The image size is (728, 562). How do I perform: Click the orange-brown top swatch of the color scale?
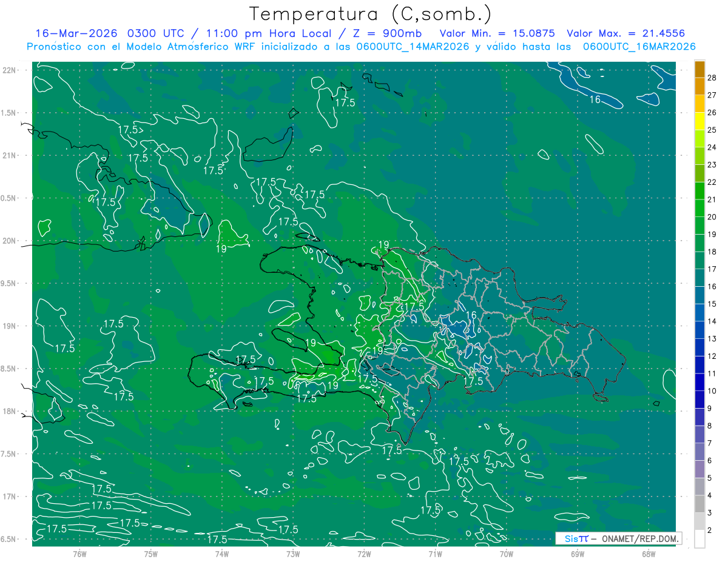[x=699, y=69]
